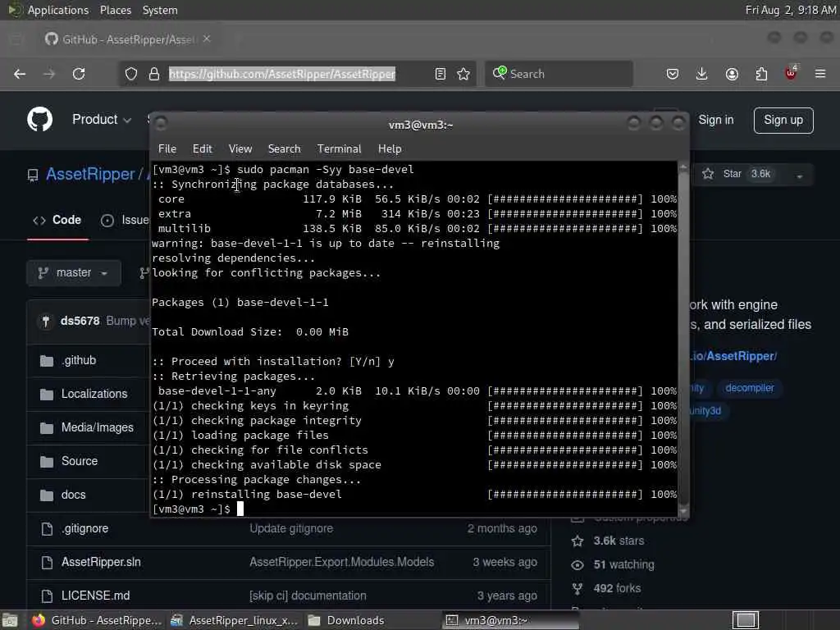Click the 492 forks icon

pos(577,588)
